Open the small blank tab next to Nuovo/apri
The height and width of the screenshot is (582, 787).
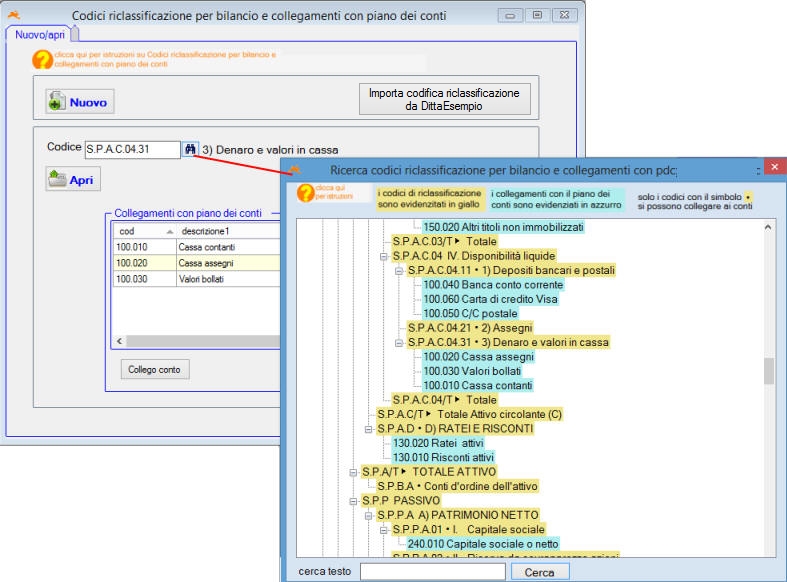(75, 34)
